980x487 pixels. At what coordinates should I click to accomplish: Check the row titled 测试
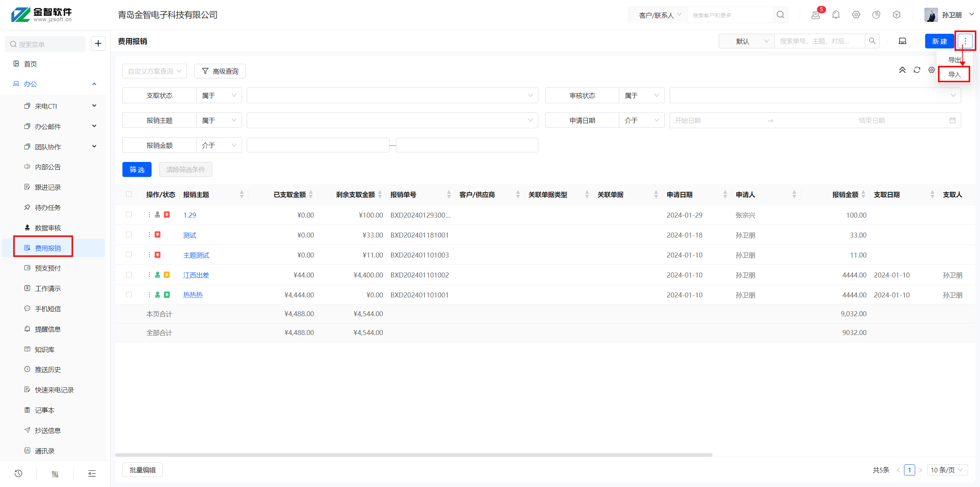(129, 234)
